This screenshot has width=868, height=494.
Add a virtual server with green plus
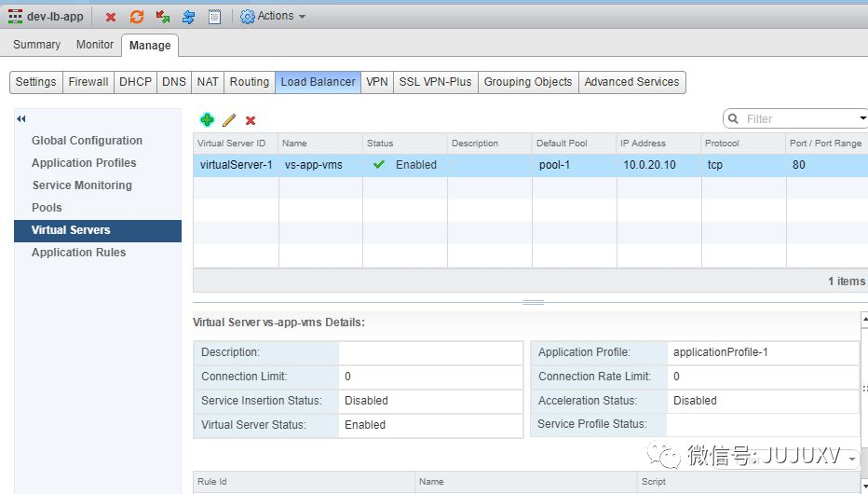click(207, 119)
